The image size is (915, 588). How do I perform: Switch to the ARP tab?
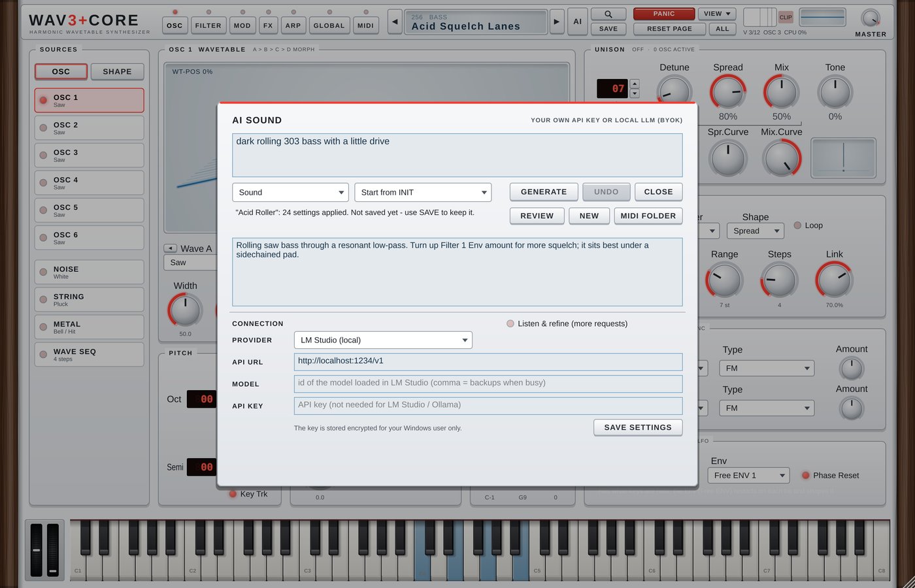click(x=293, y=25)
